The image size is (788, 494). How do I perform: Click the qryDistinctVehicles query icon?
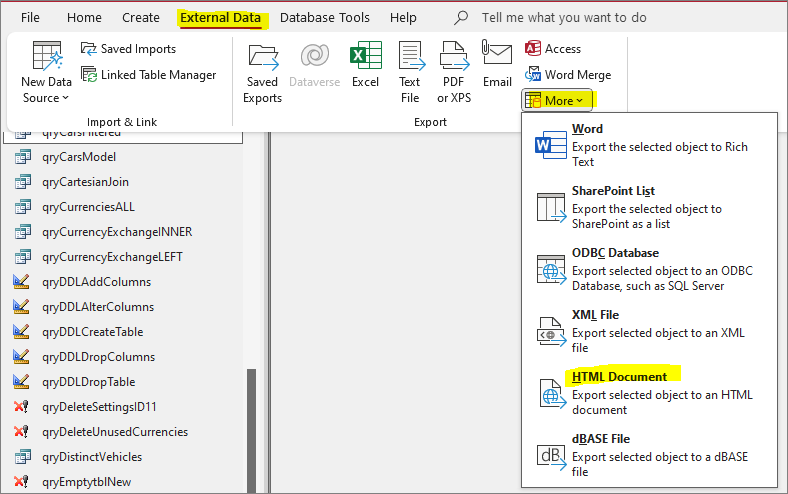click(x=23, y=457)
